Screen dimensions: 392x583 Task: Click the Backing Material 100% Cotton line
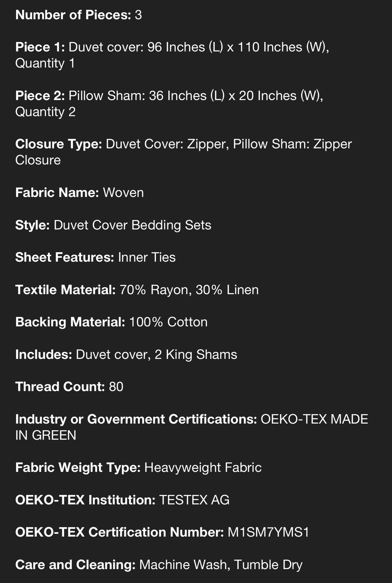pyautogui.click(x=111, y=322)
